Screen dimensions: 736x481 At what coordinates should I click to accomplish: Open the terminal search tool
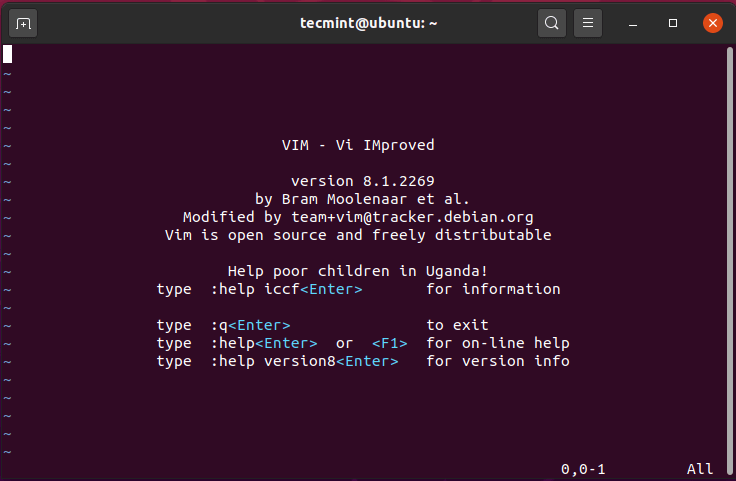tap(552, 23)
